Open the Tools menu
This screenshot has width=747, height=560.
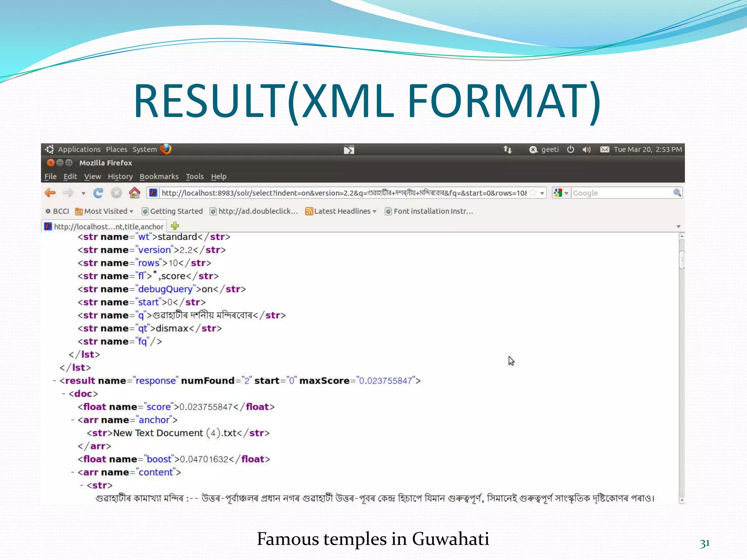click(195, 176)
